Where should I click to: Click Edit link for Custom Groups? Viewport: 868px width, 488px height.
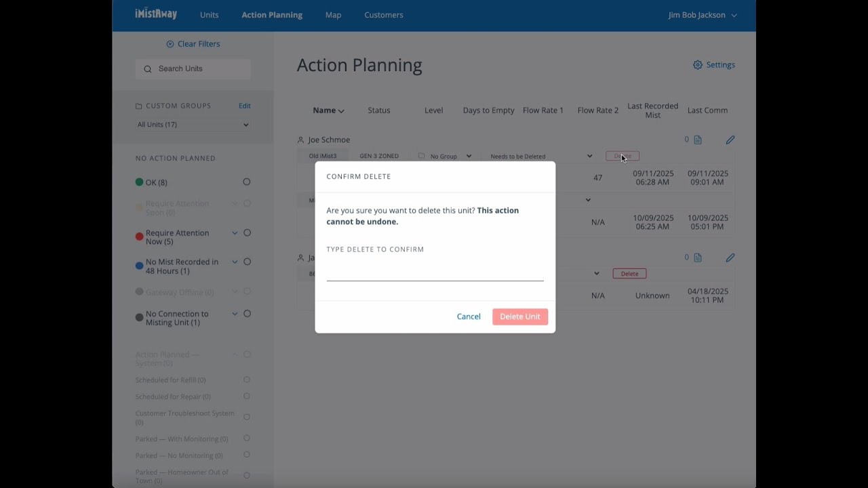click(245, 106)
